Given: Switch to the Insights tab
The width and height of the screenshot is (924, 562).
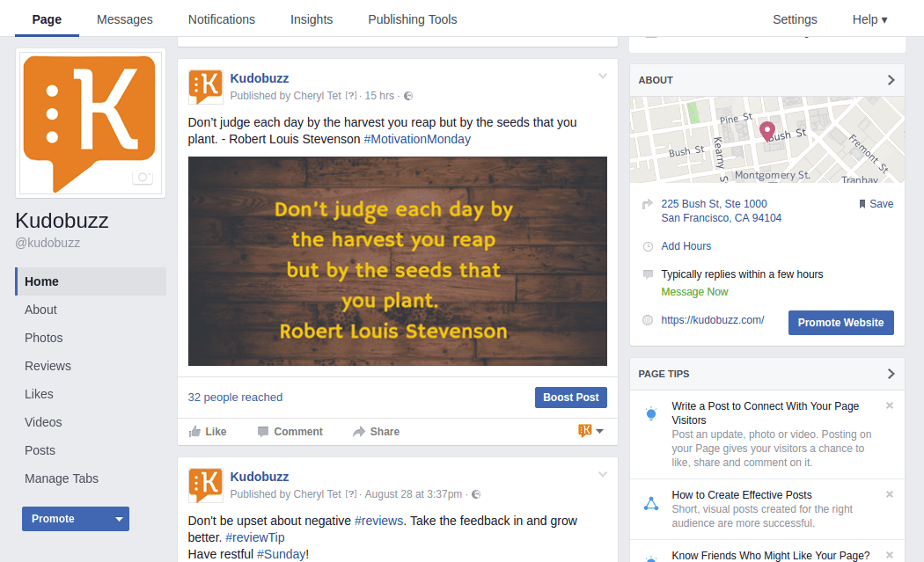Looking at the screenshot, I should 312,19.
